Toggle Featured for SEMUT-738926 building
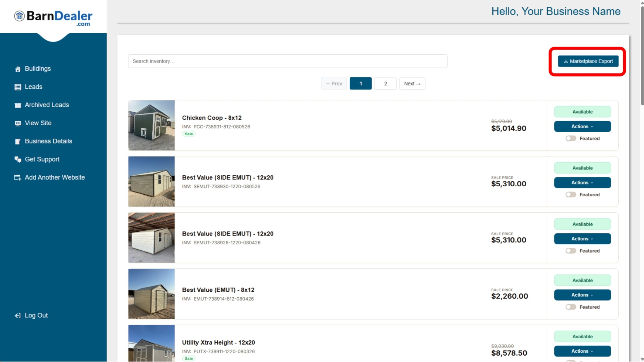This screenshot has height=362, width=644. [570, 251]
